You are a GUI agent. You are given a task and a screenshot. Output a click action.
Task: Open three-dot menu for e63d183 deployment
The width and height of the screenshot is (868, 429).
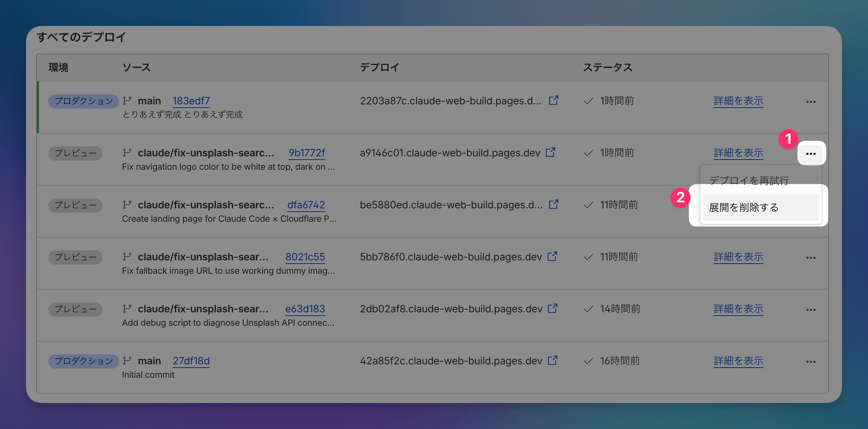click(x=811, y=310)
